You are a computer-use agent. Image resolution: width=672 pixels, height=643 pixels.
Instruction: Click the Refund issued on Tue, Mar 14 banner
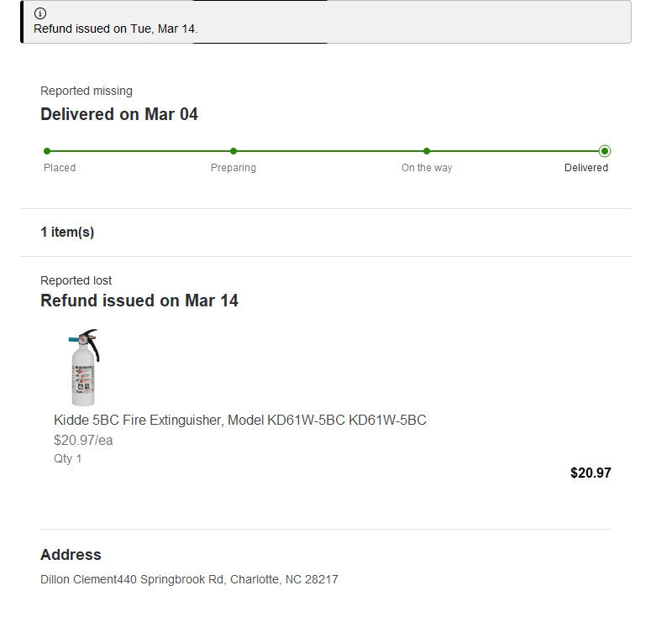pos(326,22)
